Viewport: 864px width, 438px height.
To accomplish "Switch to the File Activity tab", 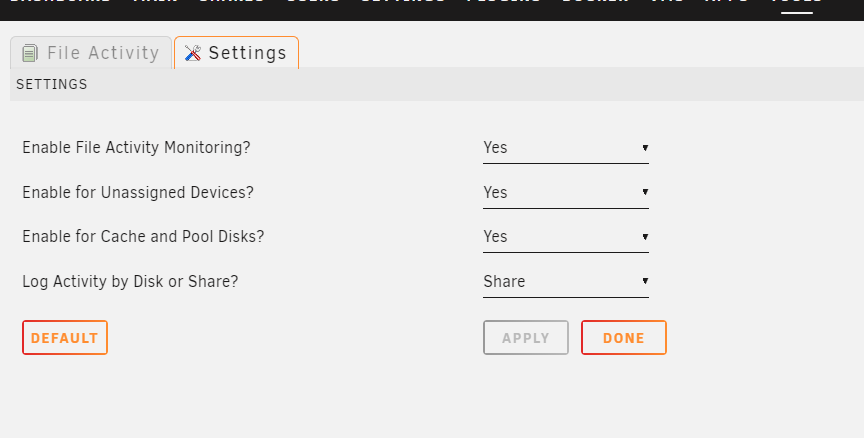I will point(91,53).
